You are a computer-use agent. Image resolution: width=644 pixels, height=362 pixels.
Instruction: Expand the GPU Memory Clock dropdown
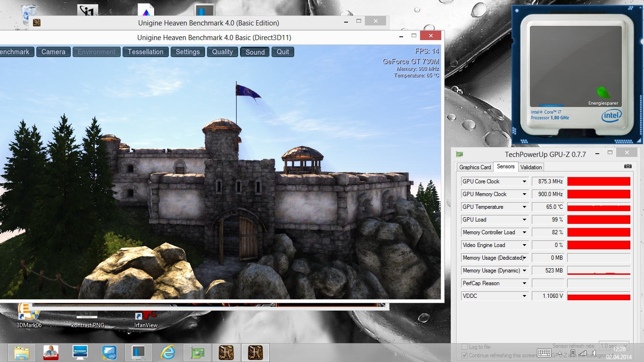(x=524, y=194)
